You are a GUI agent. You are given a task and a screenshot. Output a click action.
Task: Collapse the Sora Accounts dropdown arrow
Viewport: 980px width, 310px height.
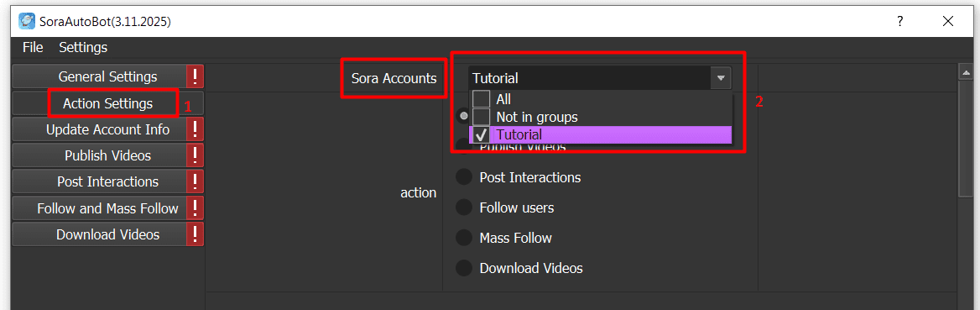(x=721, y=78)
